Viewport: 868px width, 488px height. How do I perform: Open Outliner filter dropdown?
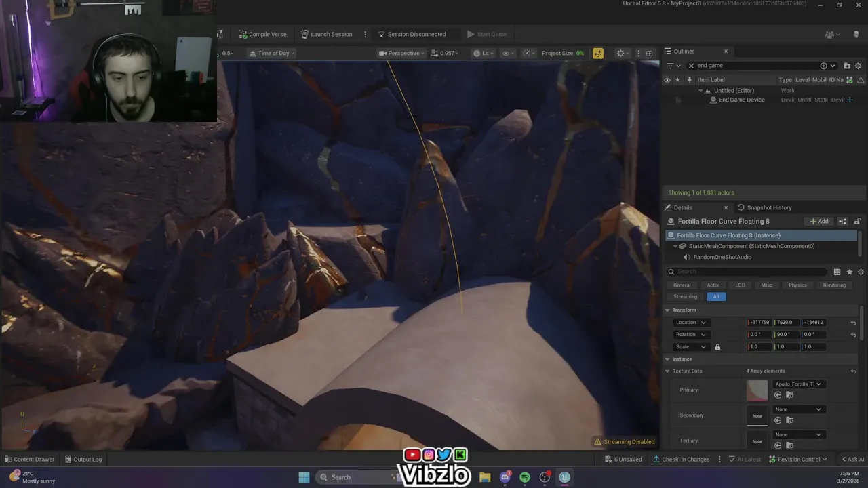pyautogui.click(x=673, y=66)
